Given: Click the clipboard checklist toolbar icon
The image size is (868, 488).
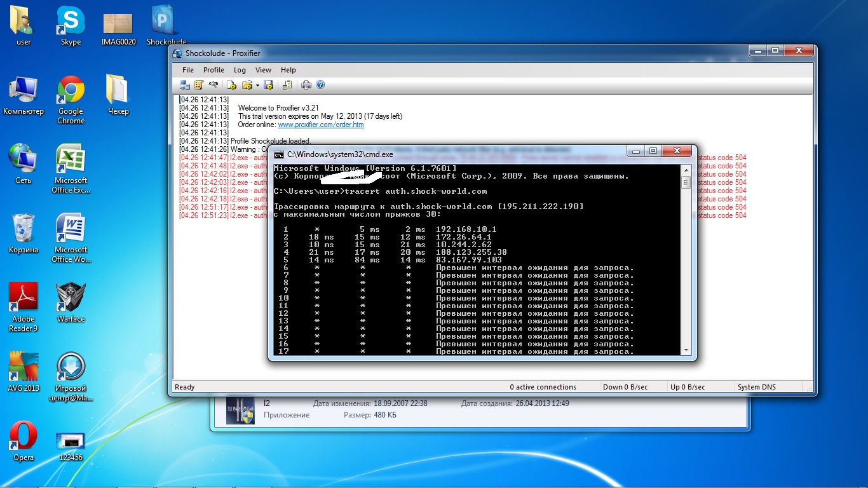Looking at the screenshot, I should tap(287, 85).
